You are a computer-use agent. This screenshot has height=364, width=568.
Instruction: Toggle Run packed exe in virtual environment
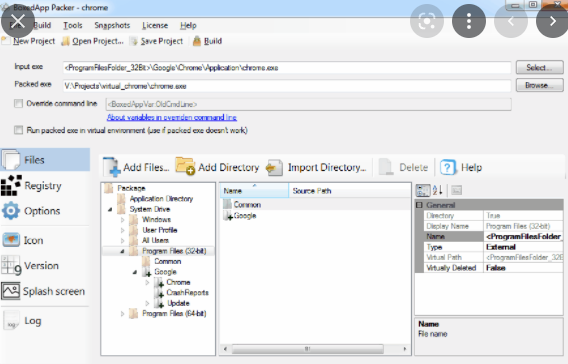18,130
